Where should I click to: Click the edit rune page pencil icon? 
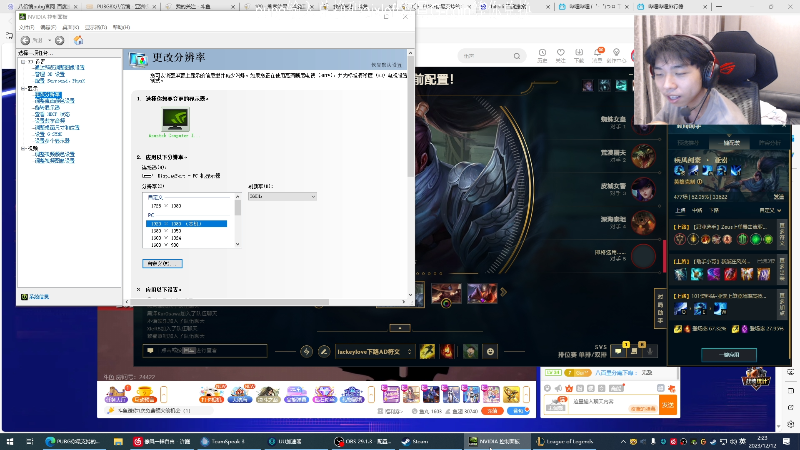(323, 352)
